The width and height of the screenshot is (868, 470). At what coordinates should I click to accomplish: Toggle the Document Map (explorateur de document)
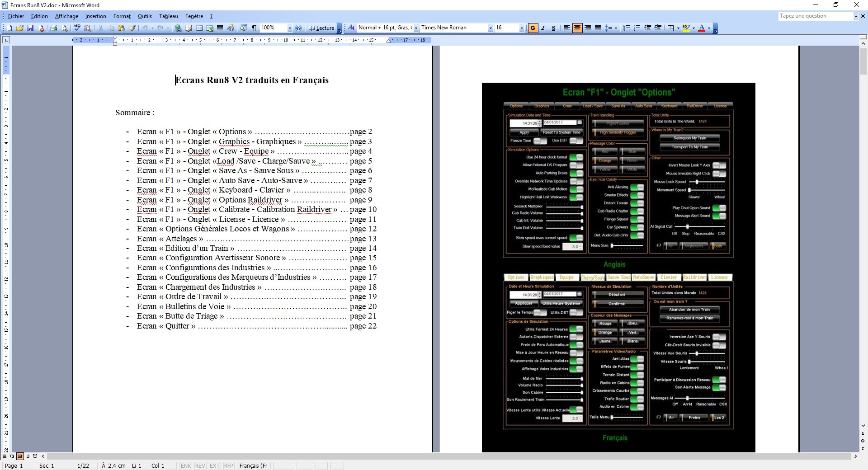(x=244, y=28)
